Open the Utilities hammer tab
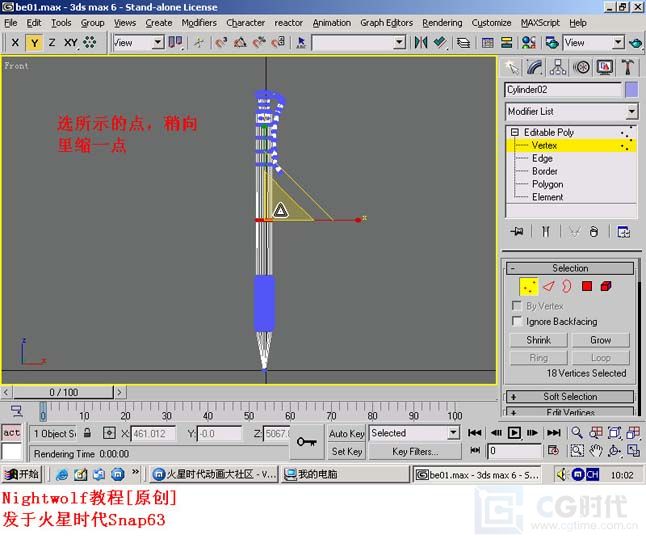 point(627,68)
